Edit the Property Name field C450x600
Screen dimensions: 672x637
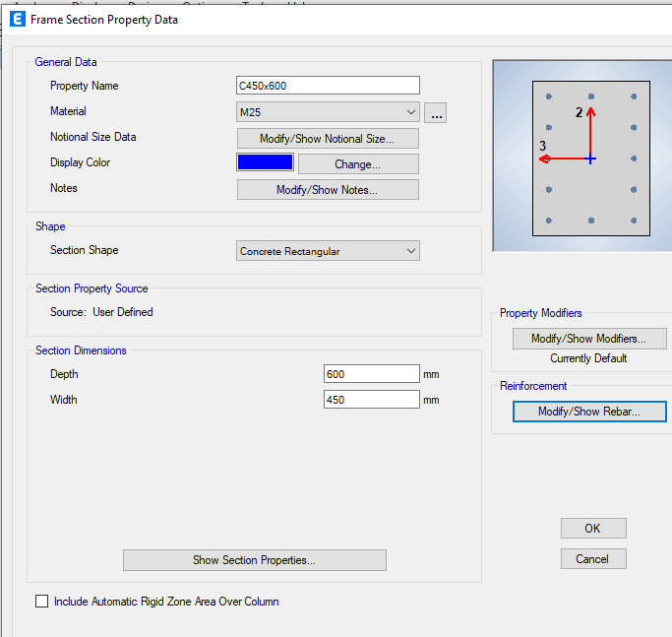point(328,86)
